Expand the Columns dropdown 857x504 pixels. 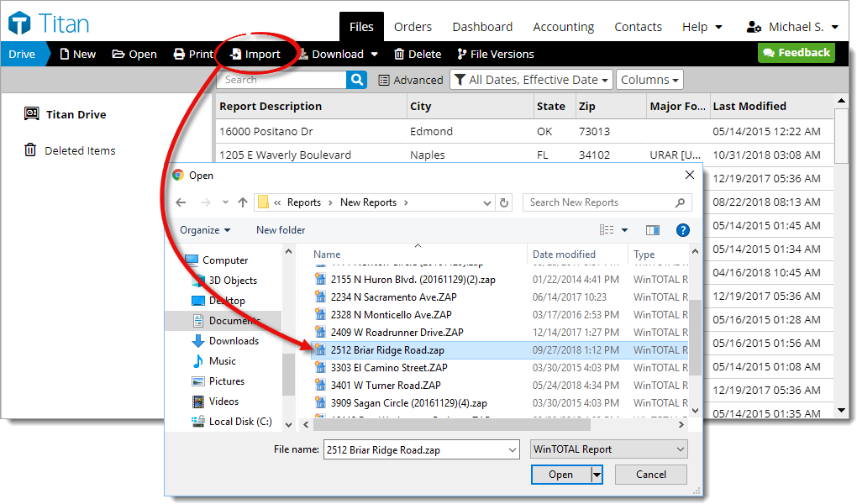(x=650, y=80)
